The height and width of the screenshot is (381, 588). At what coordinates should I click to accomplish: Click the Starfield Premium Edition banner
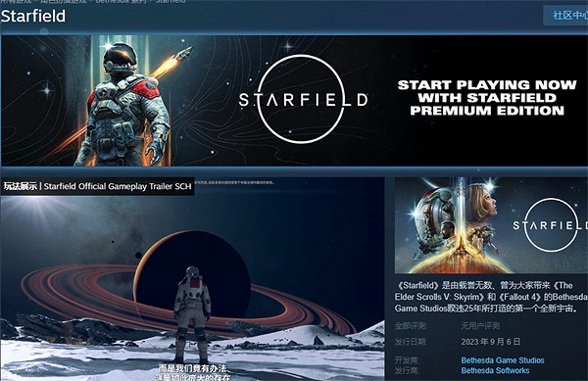[294, 101]
